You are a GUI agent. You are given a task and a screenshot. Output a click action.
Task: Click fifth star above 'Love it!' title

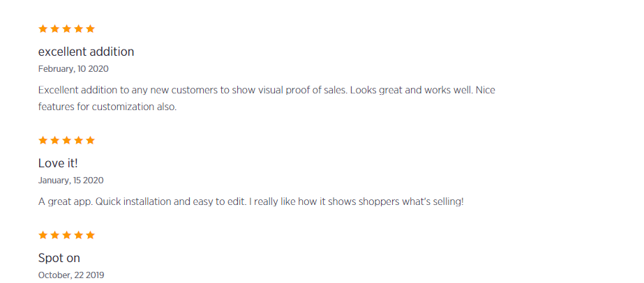[90, 141]
